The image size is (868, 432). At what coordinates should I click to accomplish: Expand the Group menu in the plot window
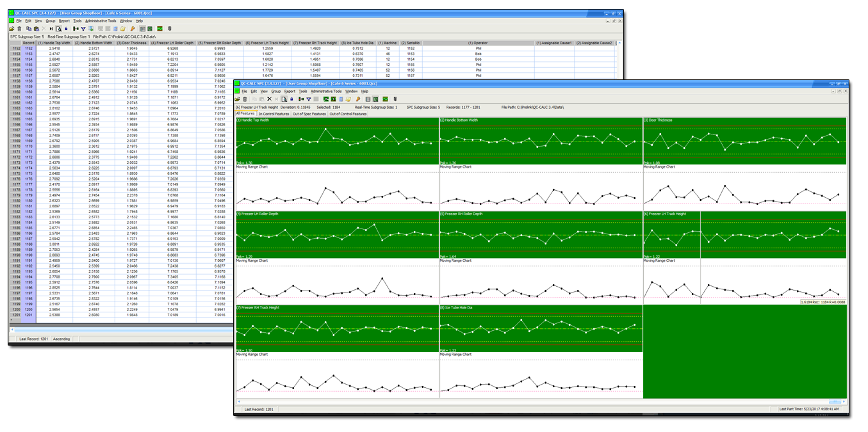click(276, 92)
